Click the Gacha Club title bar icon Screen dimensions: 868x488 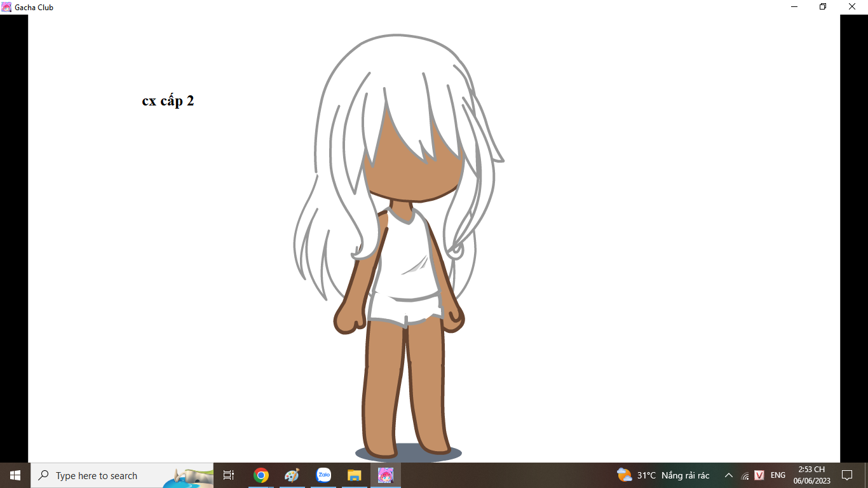[x=6, y=7]
